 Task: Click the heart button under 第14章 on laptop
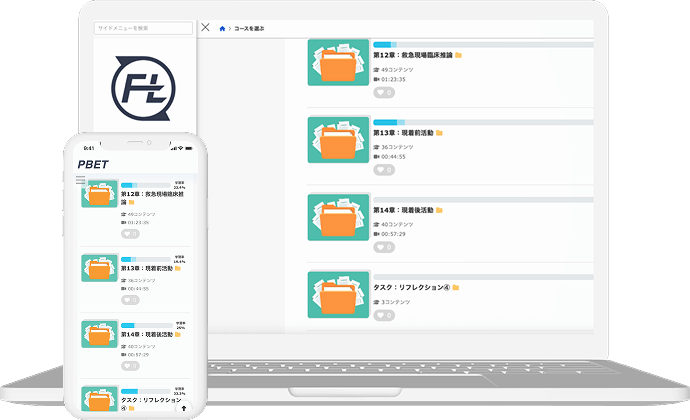point(383,246)
